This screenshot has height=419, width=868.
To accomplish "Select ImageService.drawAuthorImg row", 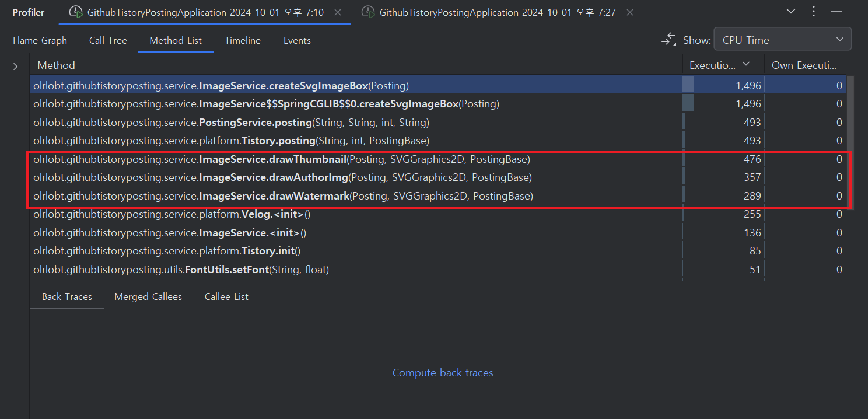I will pyautogui.click(x=438, y=177).
